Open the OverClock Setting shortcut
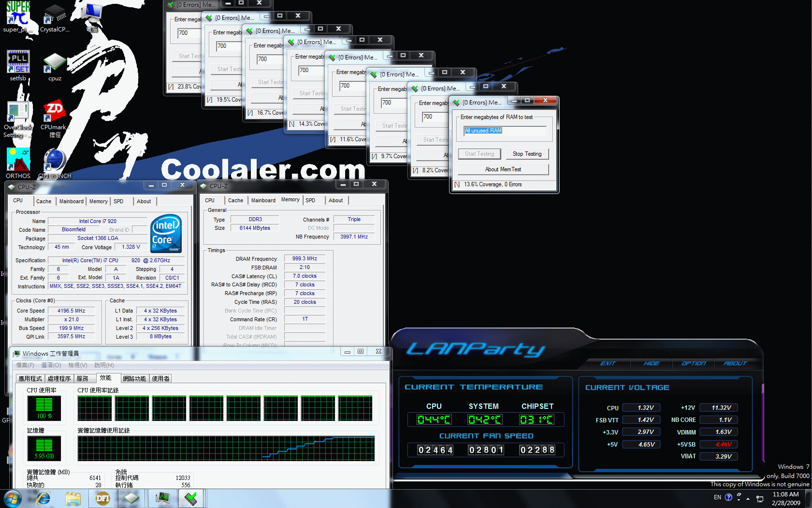Image resolution: width=812 pixels, height=508 pixels. point(18,120)
